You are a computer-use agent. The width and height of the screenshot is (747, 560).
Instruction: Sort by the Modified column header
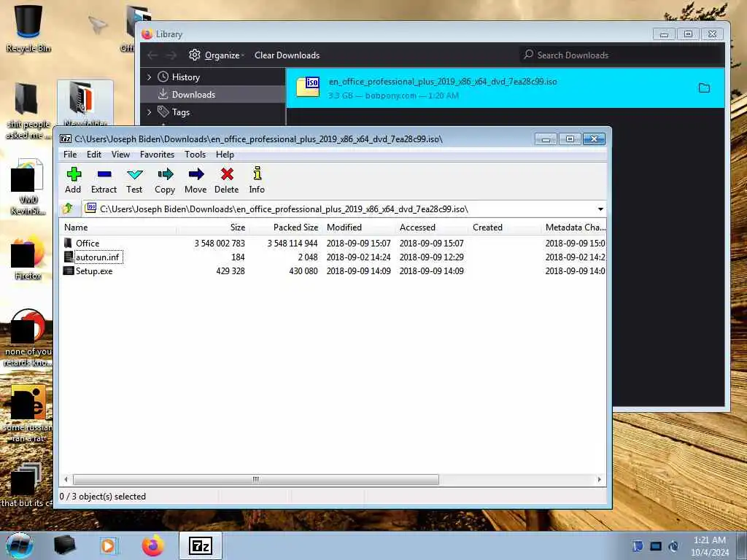coord(358,227)
